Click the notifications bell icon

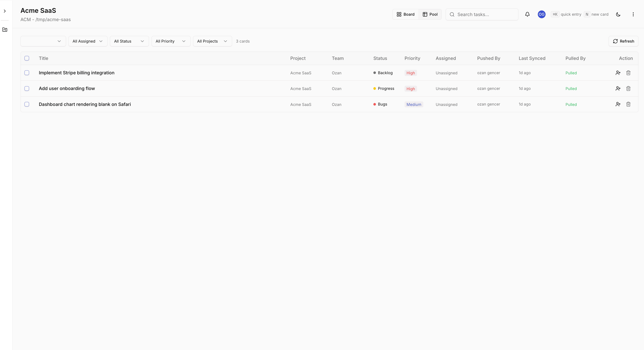pos(527,14)
